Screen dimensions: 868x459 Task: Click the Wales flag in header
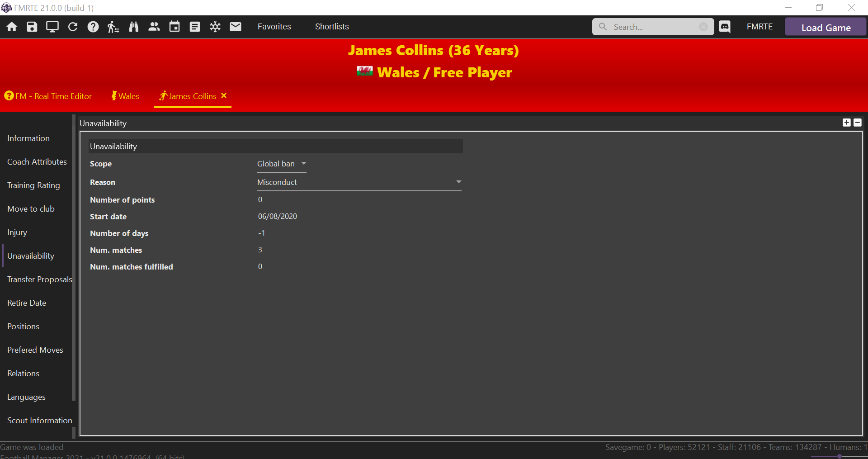click(x=364, y=71)
